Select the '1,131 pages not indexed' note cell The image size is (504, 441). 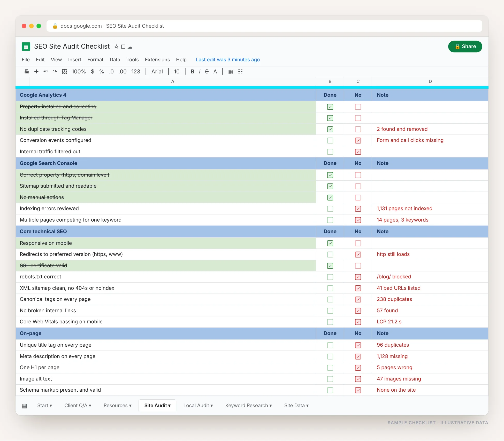coord(430,209)
